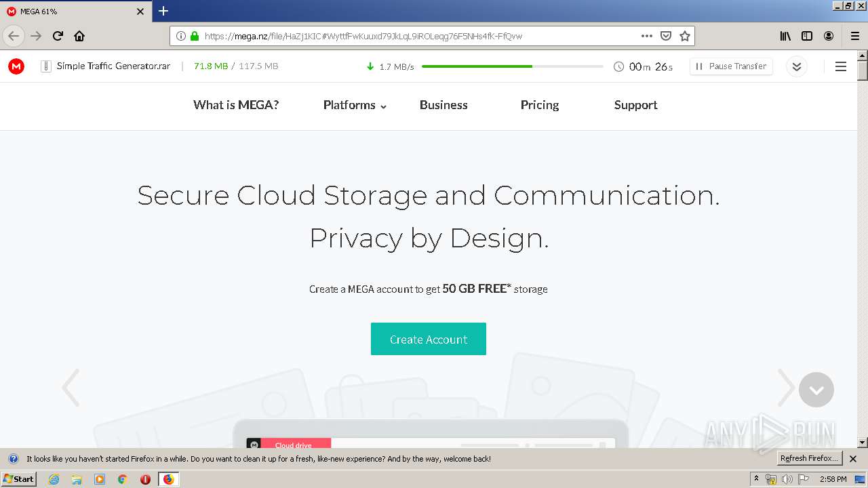Image resolution: width=868 pixels, height=488 pixels.
Task: Show next slide with right arrow
Action: (785, 388)
